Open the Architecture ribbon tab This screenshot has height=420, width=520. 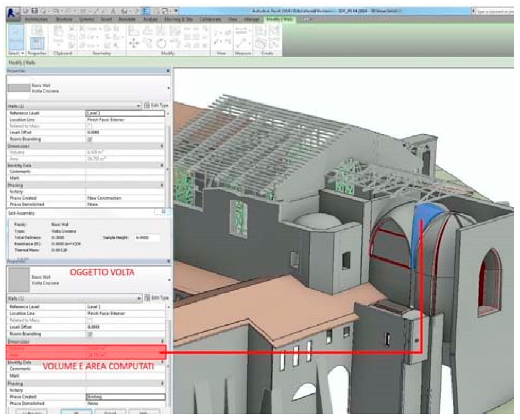[36, 19]
